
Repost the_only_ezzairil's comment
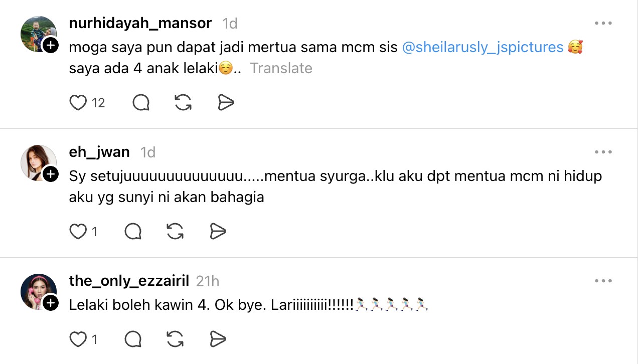pyautogui.click(x=175, y=339)
